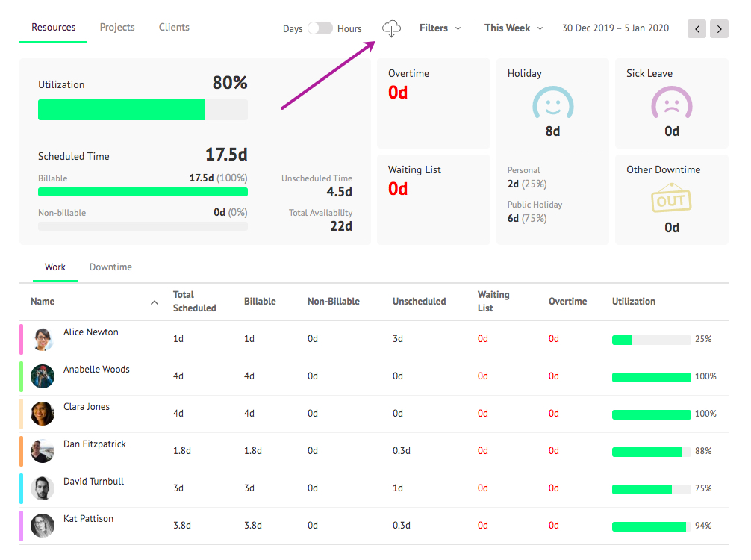The width and height of the screenshot is (751, 560).
Task: Click the Dan Fitzpatrick name link
Action: pyautogui.click(x=95, y=444)
